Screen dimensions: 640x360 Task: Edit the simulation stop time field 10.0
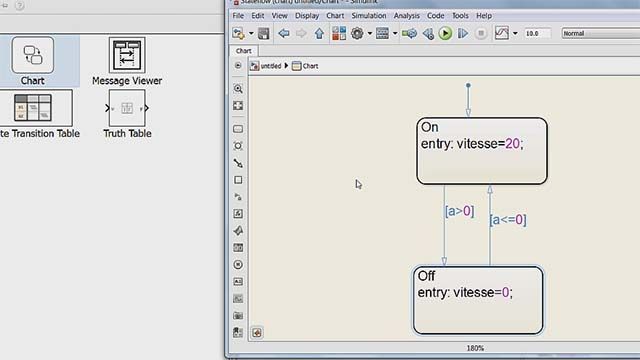click(537, 33)
